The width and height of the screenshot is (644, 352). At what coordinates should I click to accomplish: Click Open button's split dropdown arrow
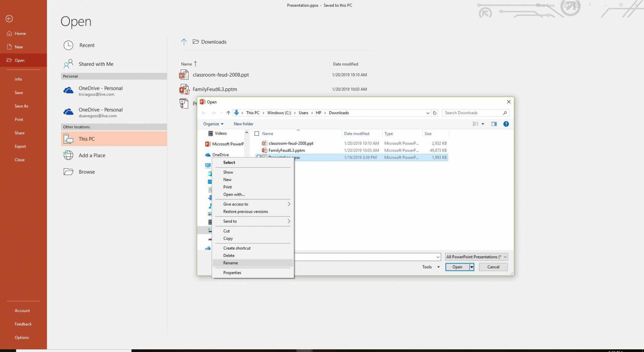(x=471, y=267)
